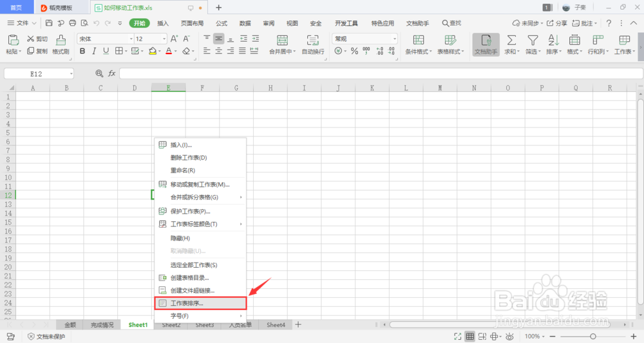The image size is (644, 343).
Task: Click the Copy (复制) icon
Action: (31, 51)
